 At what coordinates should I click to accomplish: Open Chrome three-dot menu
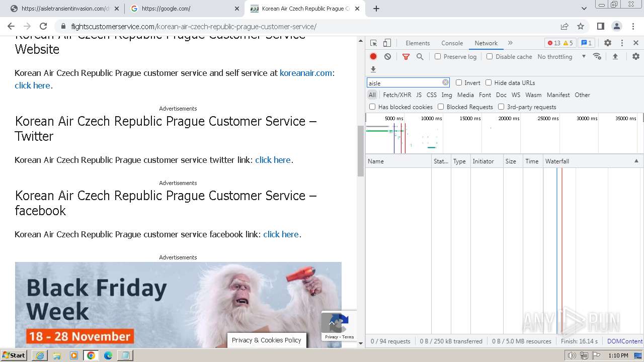[633, 26]
